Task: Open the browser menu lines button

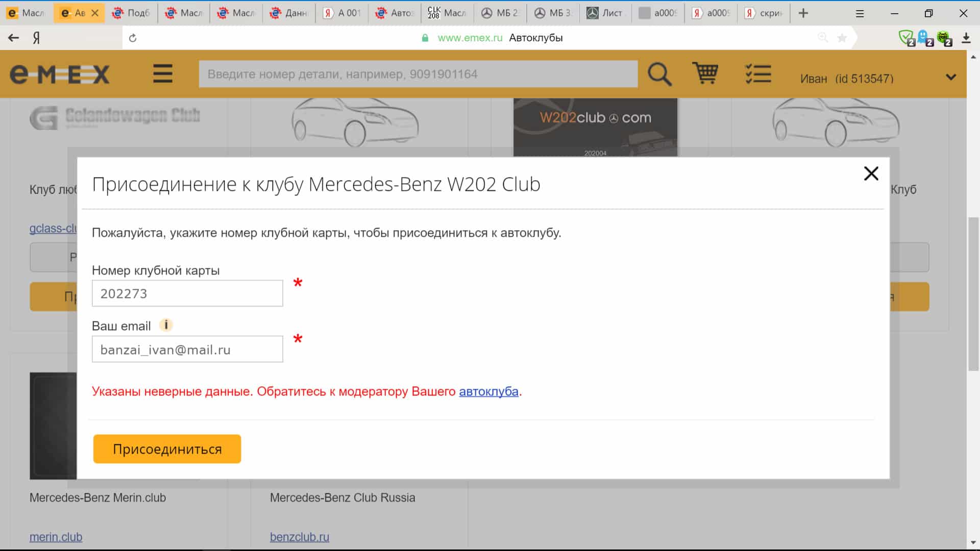Action: coord(860,13)
